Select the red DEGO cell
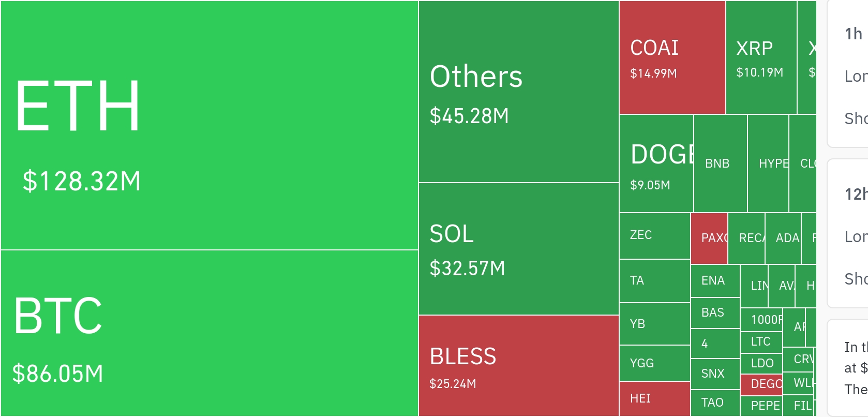Screen dimensions: 868x417 pos(761,384)
